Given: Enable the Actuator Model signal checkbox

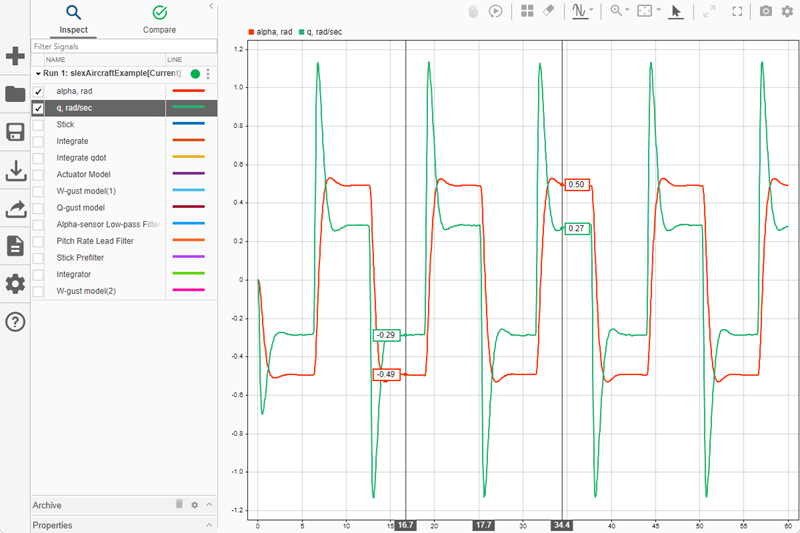Looking at the screenshot, I should [x=38, y=174].
